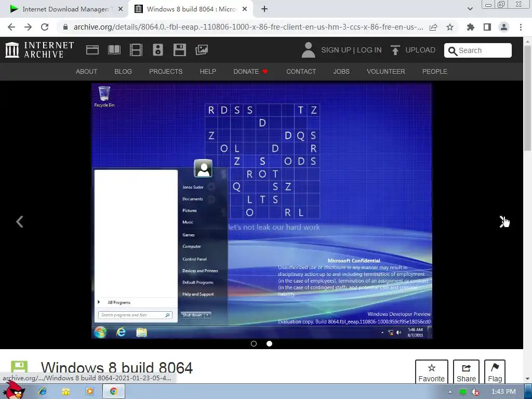Open the file explorer taskbar icon
This screenshot has width=532, height=399.
(x=66, y=392)
